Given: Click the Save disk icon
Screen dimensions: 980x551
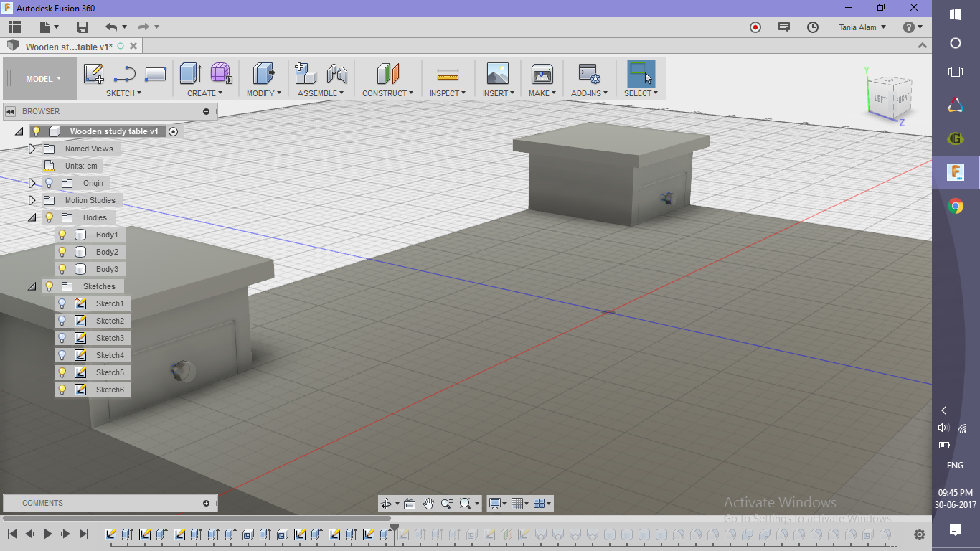Looking at the screenshot, I should [83, 27].
